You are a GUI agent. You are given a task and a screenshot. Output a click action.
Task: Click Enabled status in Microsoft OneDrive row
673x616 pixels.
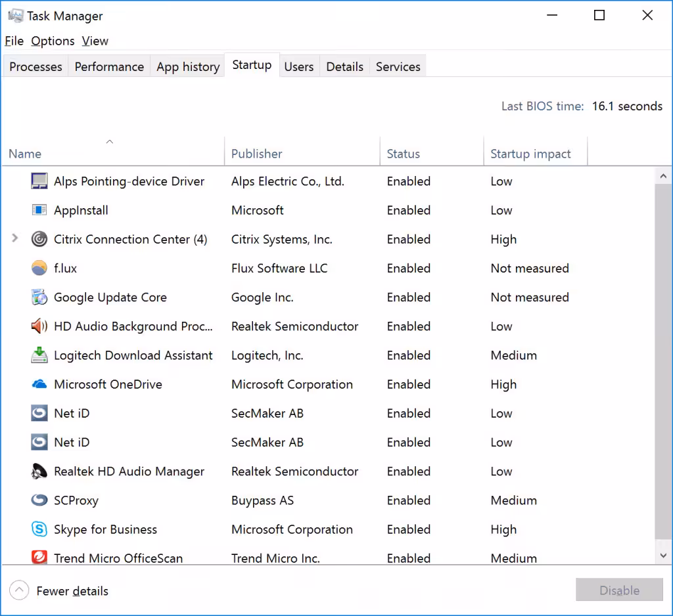pos(409,384)
